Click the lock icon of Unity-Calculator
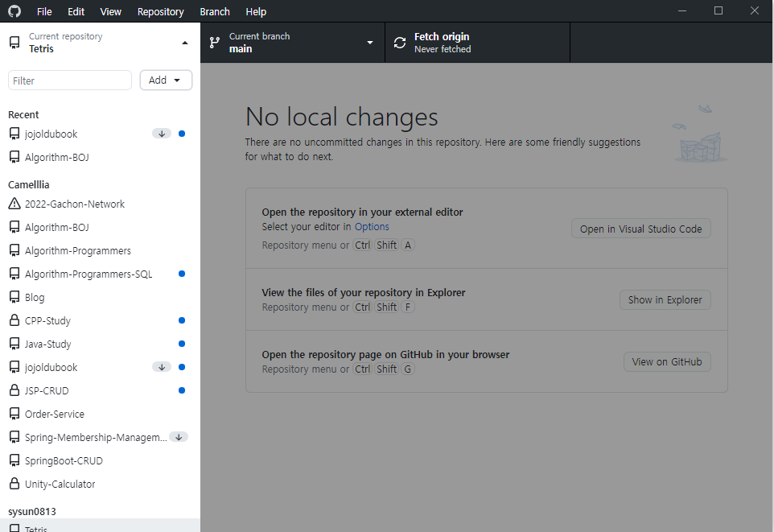Viewport: 774px width, 532px height. click(x=14, y=484)
